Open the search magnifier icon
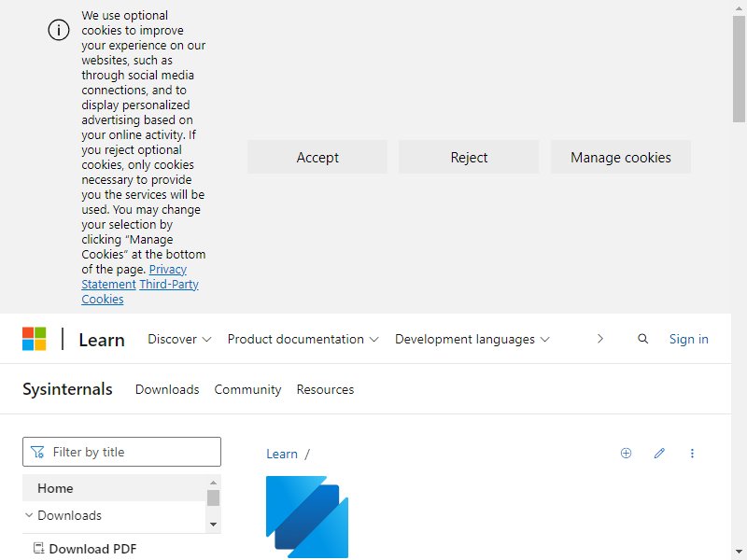The height and width of the screenshot is (560, 747). pyautogui.click(x=642, y=339)
